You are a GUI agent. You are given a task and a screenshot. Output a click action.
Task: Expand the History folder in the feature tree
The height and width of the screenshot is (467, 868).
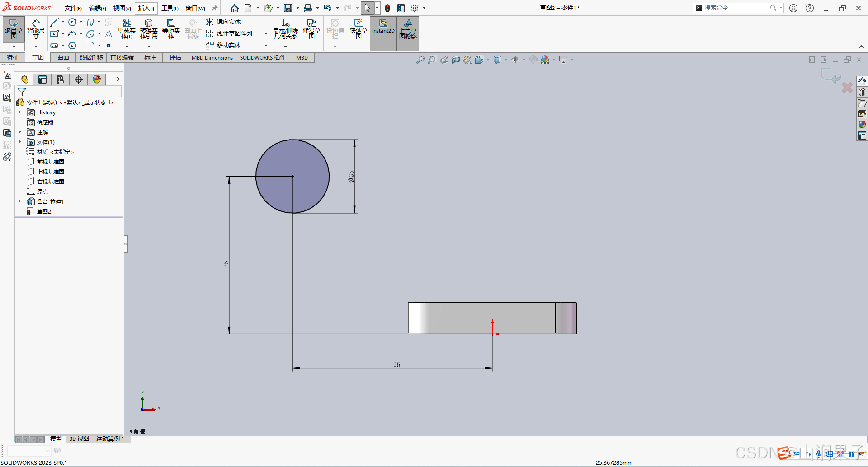pyautogui.click(x=19, y=112)
